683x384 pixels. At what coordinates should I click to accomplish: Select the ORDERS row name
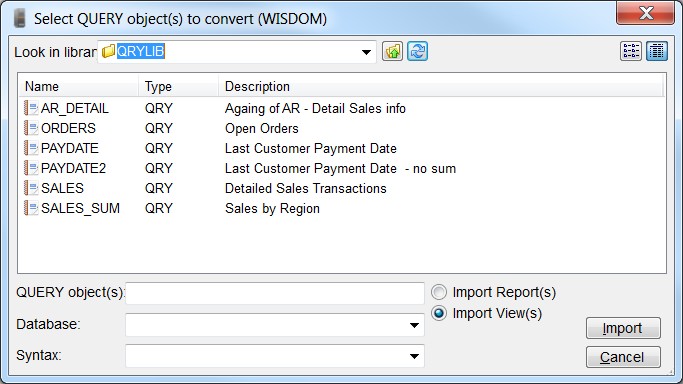pos(68,128)
